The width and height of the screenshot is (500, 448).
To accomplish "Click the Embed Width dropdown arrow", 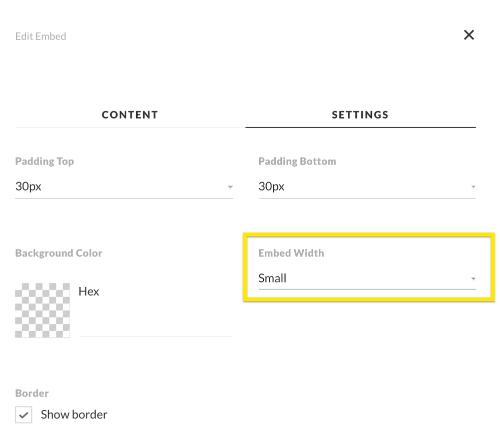I will tap(473, 279).
